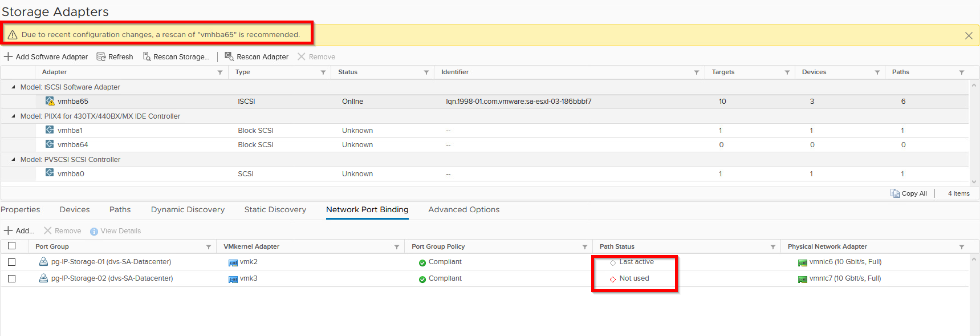Click Rescan Storage...
Image resolution: width=980 pixels, height=336 pixels.
tap(176, 56)
